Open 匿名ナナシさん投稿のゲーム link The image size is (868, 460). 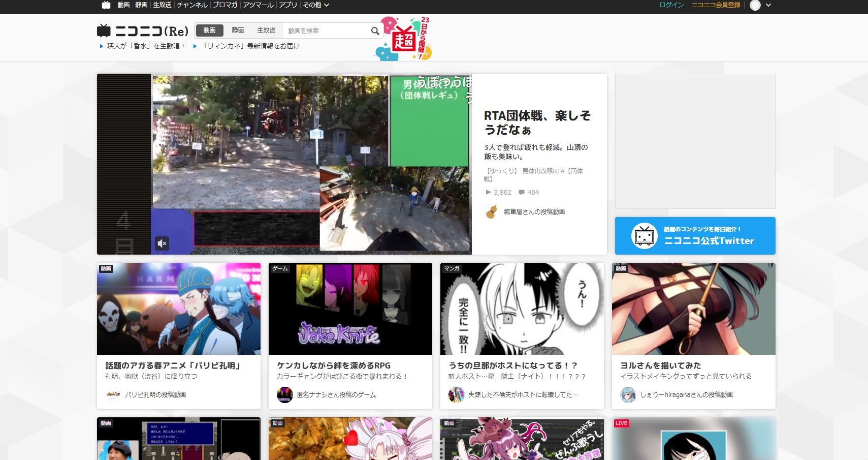336,394
